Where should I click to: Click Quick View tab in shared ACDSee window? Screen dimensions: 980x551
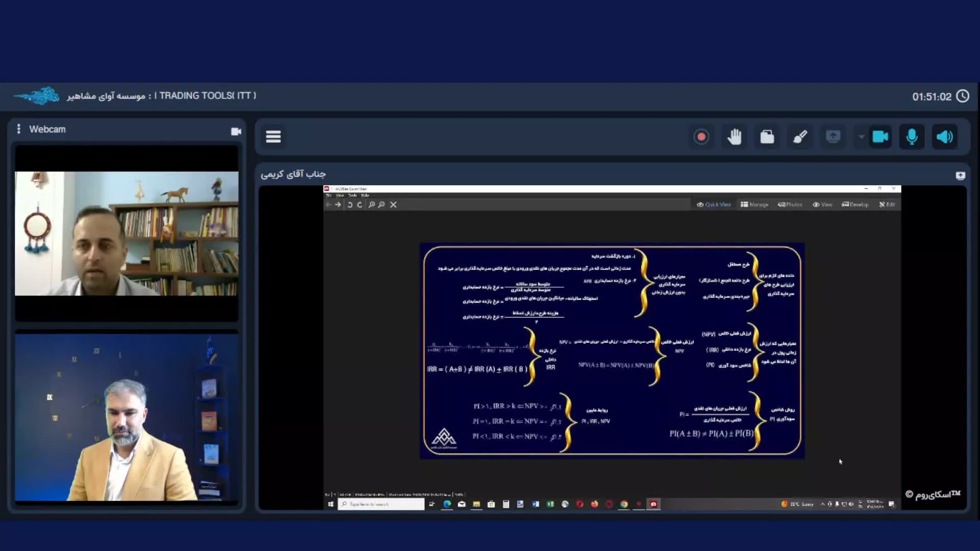(714, 205)
